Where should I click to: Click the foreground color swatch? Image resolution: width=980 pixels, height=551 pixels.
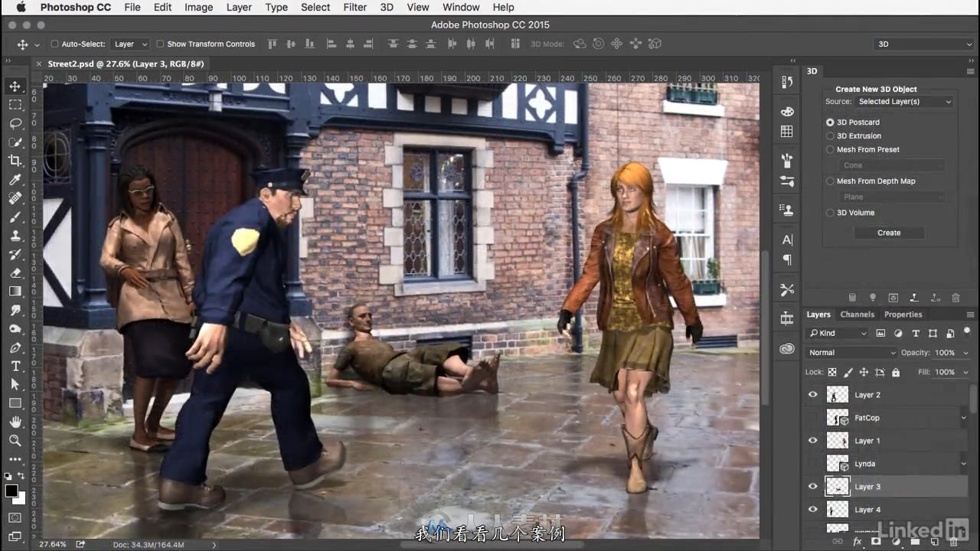click(11, 491)
